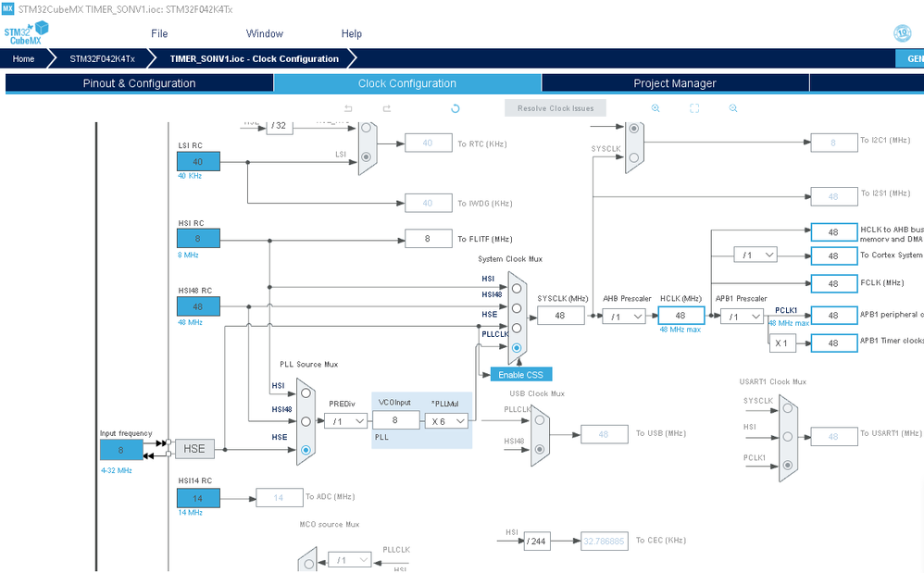Viewport: 924px width, 573px height.
Task: Choose HSI48 as the PLL Source Mux input
Action: [306, 422]
